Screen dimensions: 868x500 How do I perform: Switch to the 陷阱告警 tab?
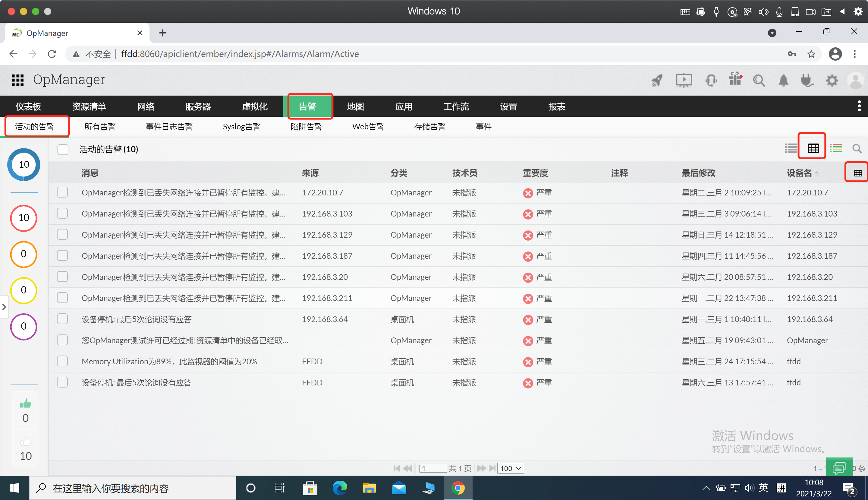[x=306, y=127]
